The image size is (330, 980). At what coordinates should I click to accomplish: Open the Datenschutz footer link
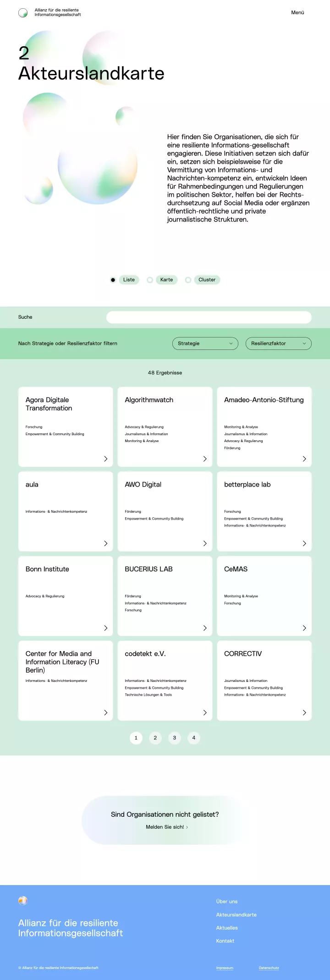click(269, 968)
